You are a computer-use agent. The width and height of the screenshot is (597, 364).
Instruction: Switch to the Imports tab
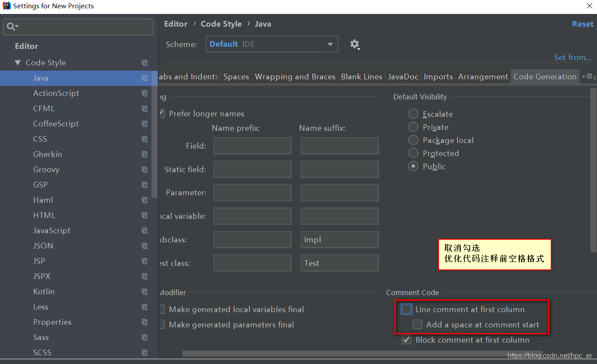click(438, 77)
